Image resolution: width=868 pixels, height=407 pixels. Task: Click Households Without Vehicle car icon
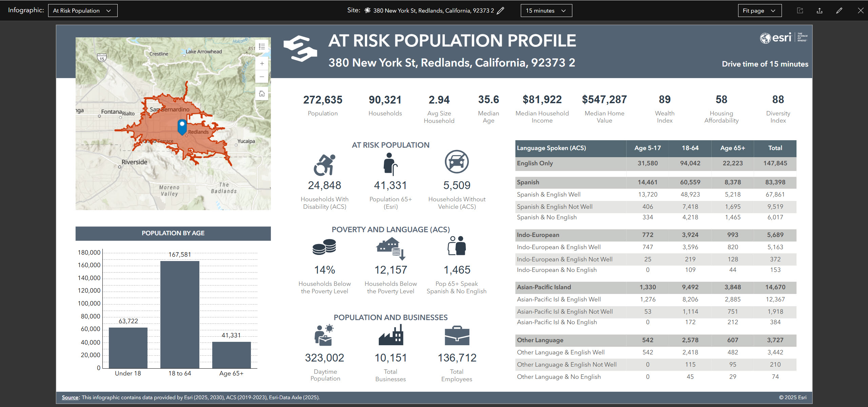(x=457, y=162)
